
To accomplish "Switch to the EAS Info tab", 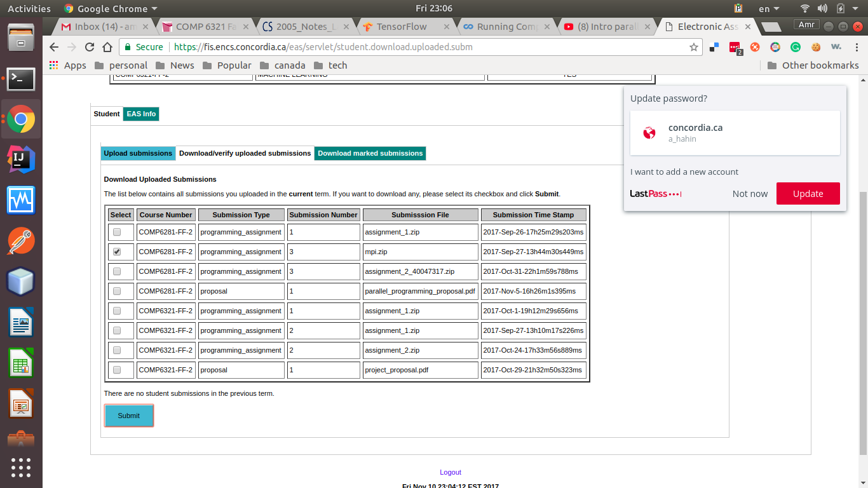I will pyautogui.click(x=141, y=114).
